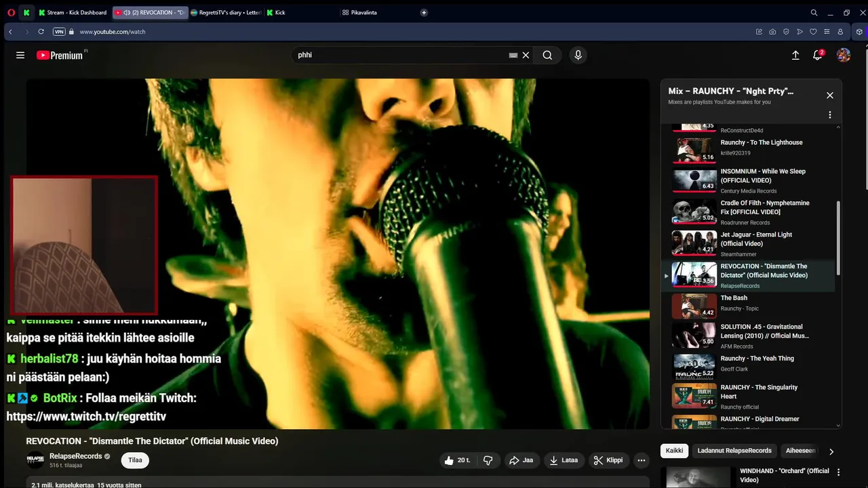This screenshot has width=868, height=488.
Task: Open Opera easy setup menu
Action: point(827,32)
